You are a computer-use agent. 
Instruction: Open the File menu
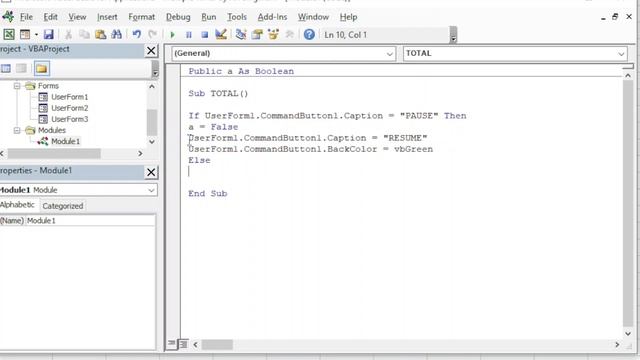[x=27, y=17]
